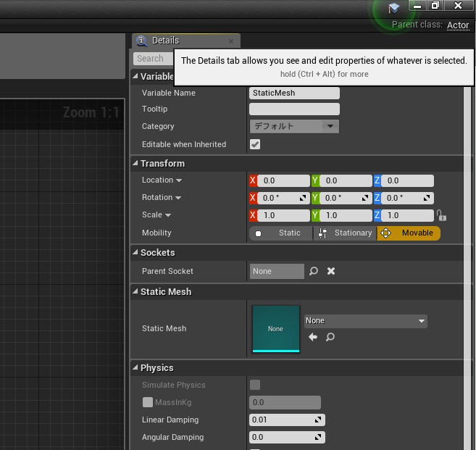
Task: Click the Scale Z value field
Action: pyautogui.click(x=407, y=215)
